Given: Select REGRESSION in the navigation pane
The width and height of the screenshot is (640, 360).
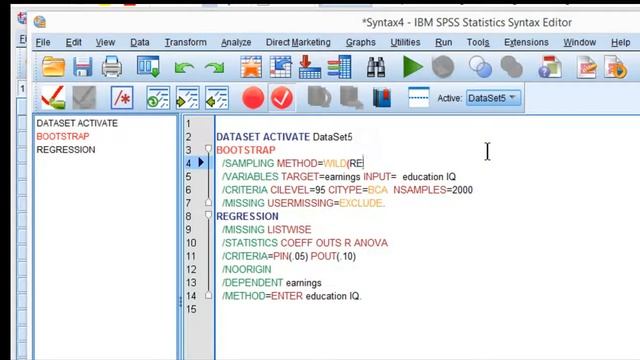Looking at the screenshot, I should (66, 150).
